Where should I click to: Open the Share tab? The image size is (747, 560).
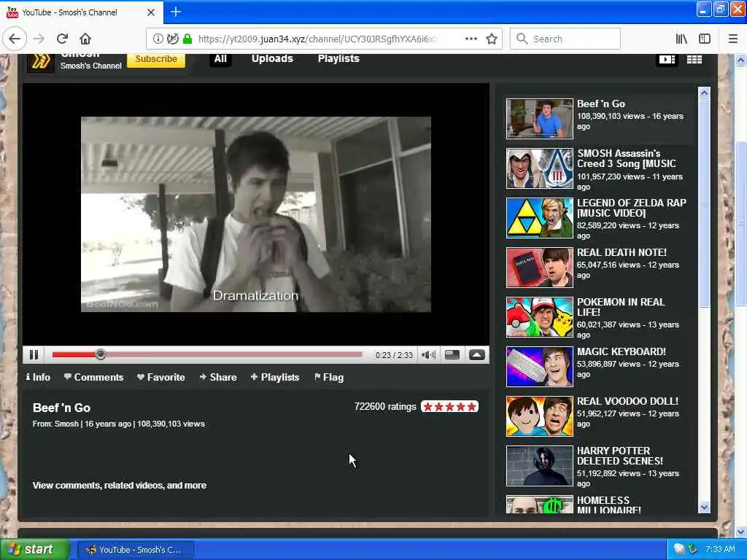click(218, 377)
